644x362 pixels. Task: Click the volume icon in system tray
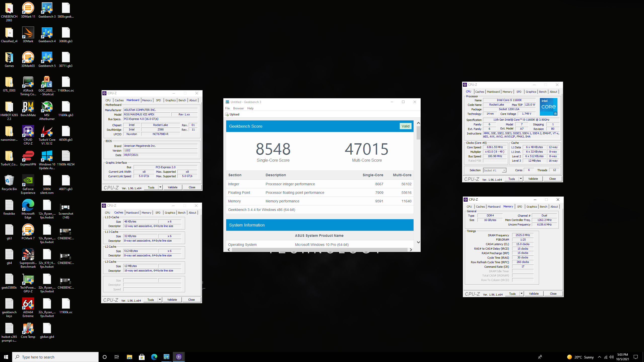point(612,357)
